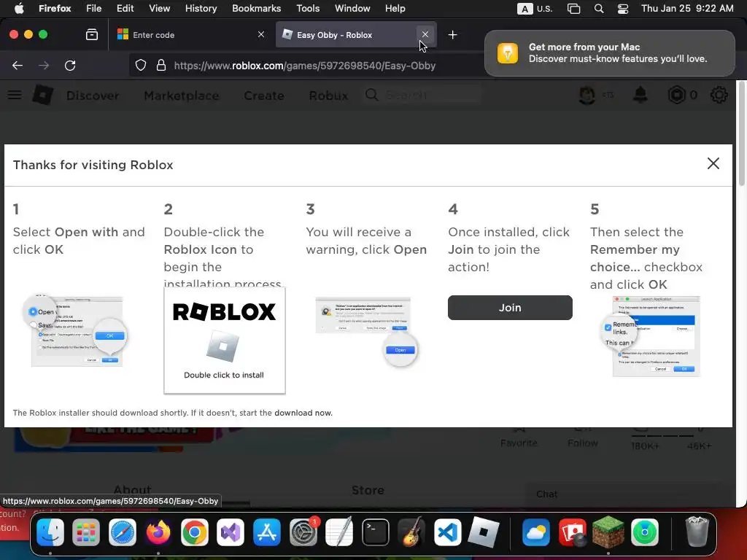
Task: Click the Open with dialog illustration in step 1
Action: (x=76, y=330)
